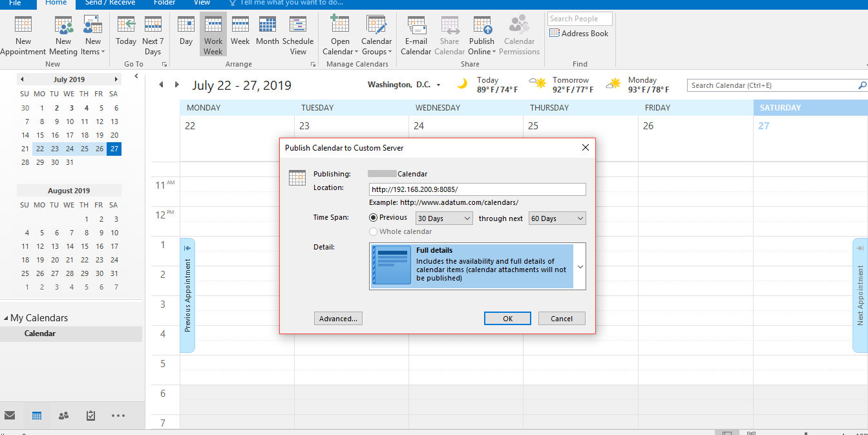Viewport: 868px width, 435px height.
Task: Click Monday's weather forecast
Action: pos(637,85)
